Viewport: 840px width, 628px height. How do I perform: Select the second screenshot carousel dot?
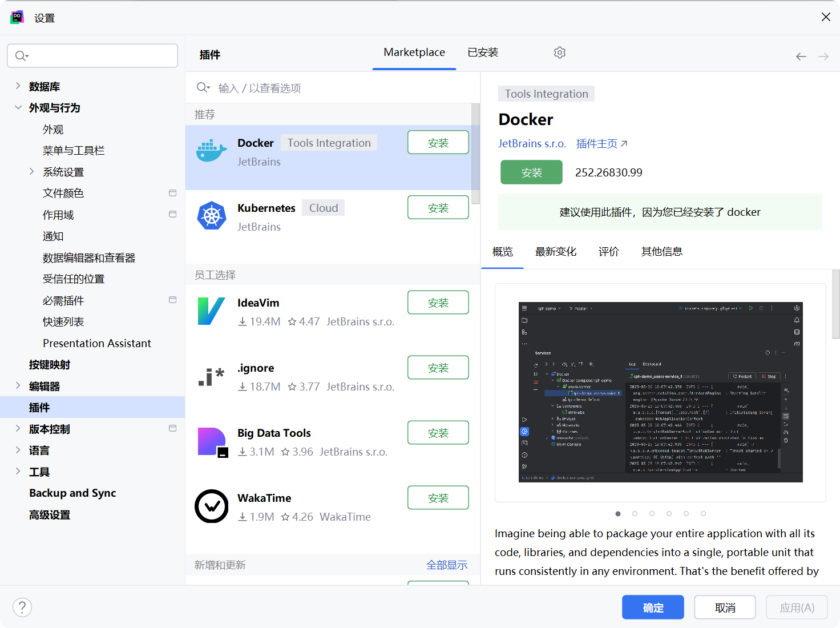(635, 514)
